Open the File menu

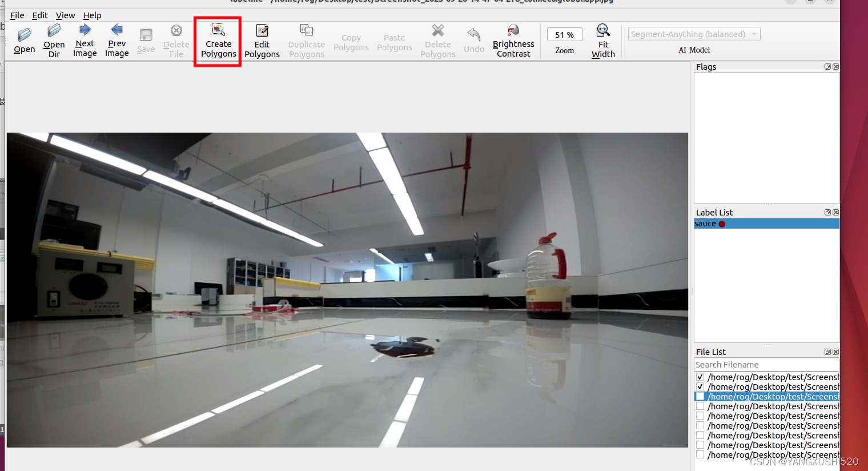coord(17,15)
